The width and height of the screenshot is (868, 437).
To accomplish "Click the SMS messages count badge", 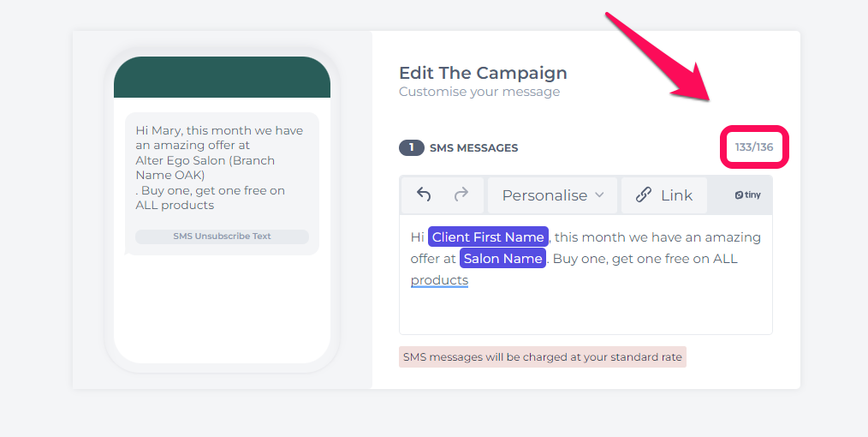I will pyautogui.click(x=411, y=148).
